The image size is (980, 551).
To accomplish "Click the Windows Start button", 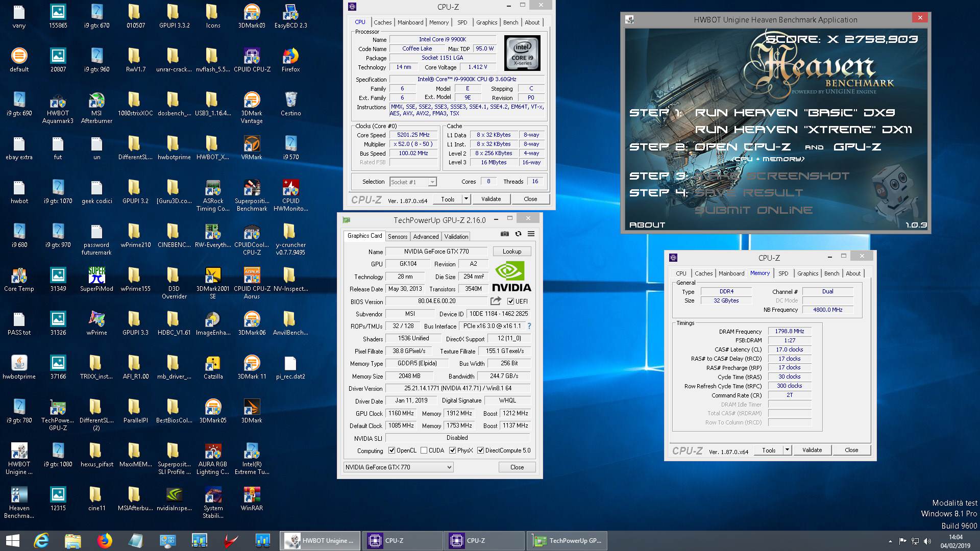I will tap(12, 540).
